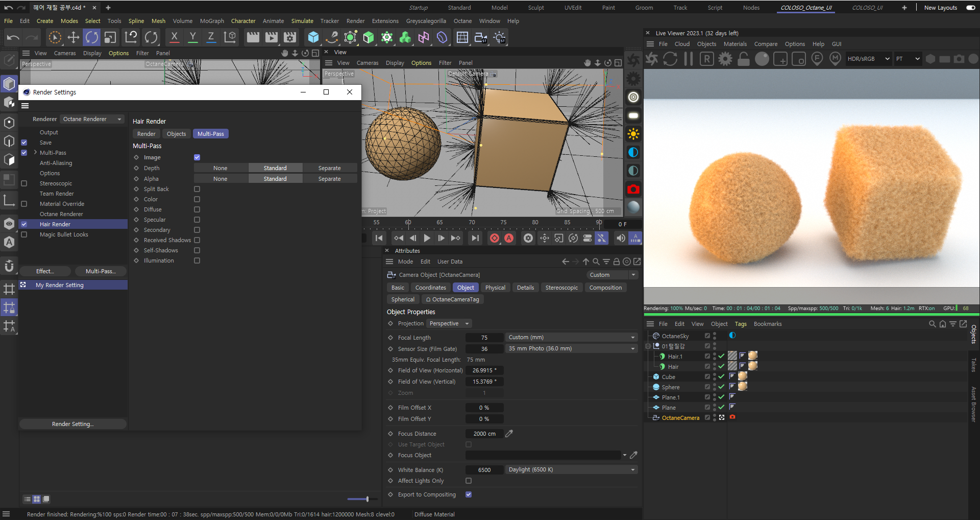
Task: Enable the Diffuse pass checkbox
Action: (197, 209)
